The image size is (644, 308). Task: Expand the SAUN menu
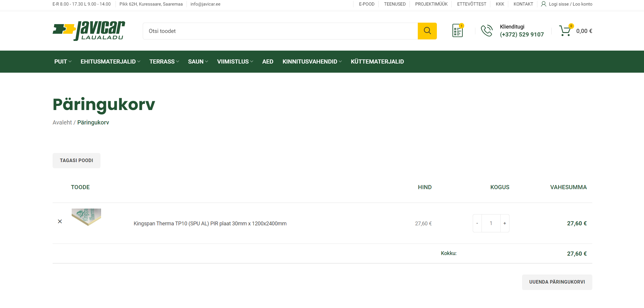point(198,61)
